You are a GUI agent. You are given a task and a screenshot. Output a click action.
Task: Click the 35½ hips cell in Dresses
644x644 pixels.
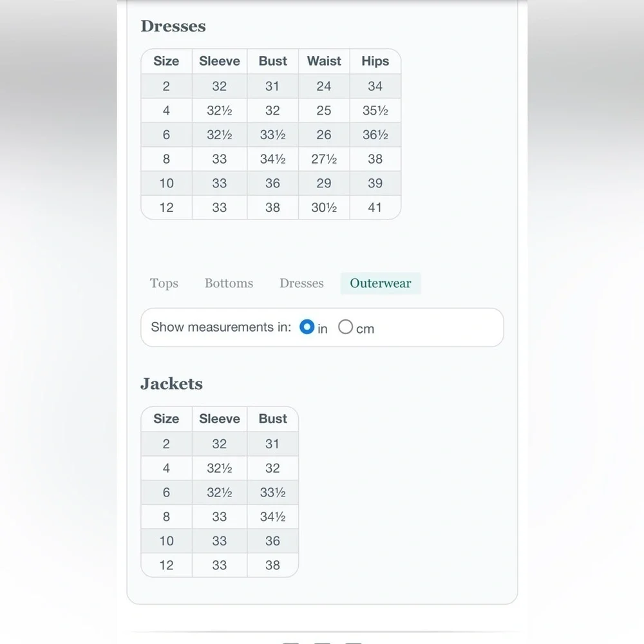tap(375, 111)
